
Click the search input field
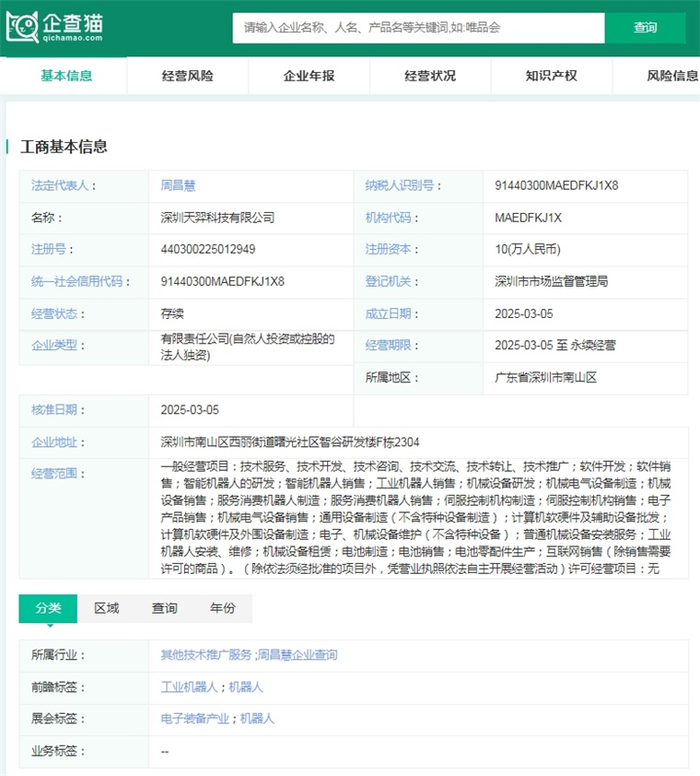point(418,28)
